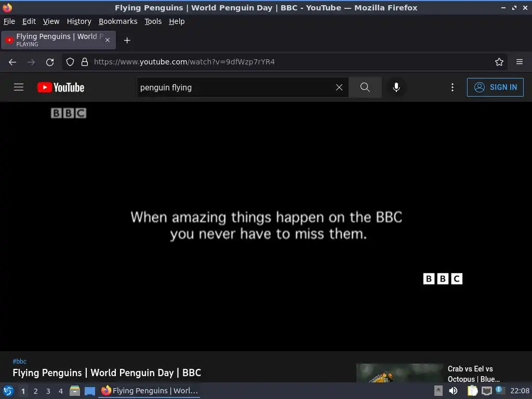Switch to workspace 1
532x399 pixels.
(x=23, y=391)
